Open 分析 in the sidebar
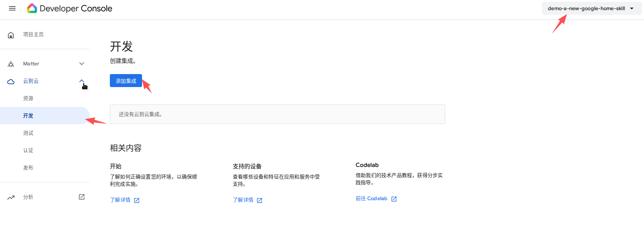This screenshot has width=644, height=237. [28, 197]
